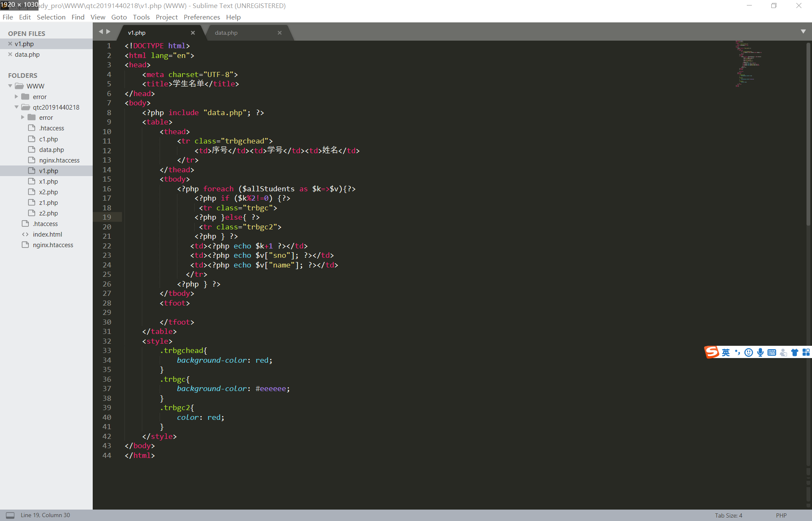Click Line 19, Column 30 status text

point(45,515)
